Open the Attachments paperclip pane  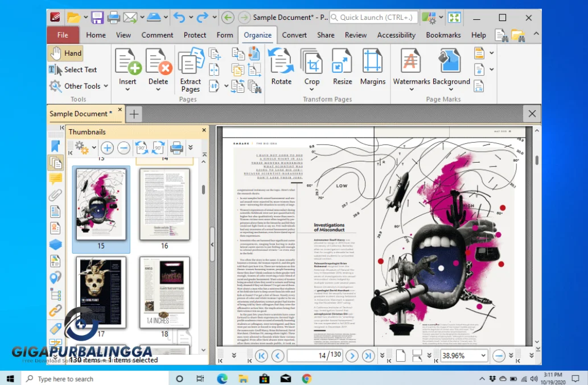click(56, 195)
